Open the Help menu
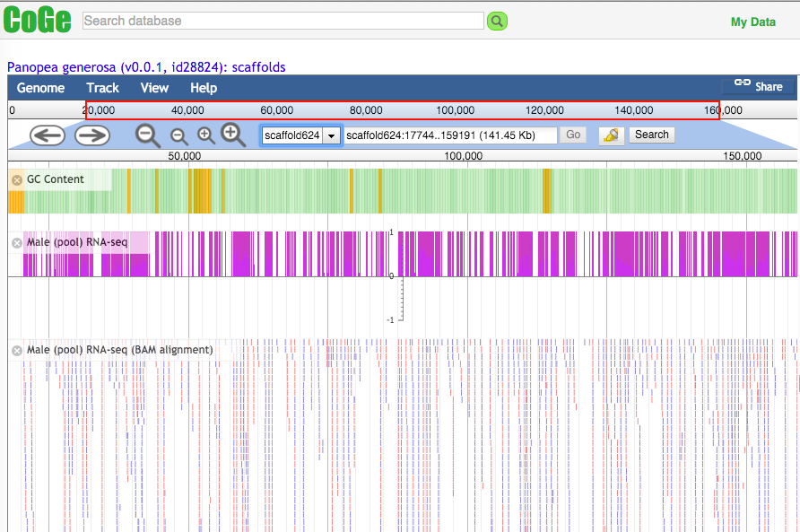 (204, 88)
